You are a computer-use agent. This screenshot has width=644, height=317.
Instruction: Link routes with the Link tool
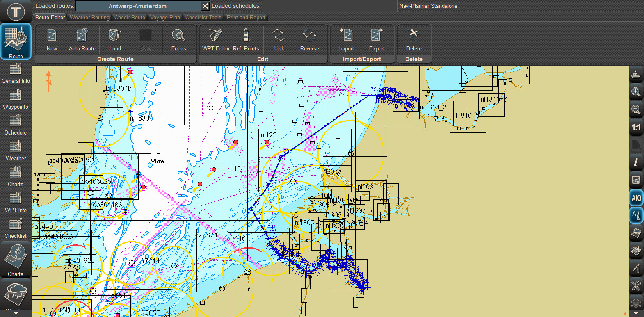[279, 36]
